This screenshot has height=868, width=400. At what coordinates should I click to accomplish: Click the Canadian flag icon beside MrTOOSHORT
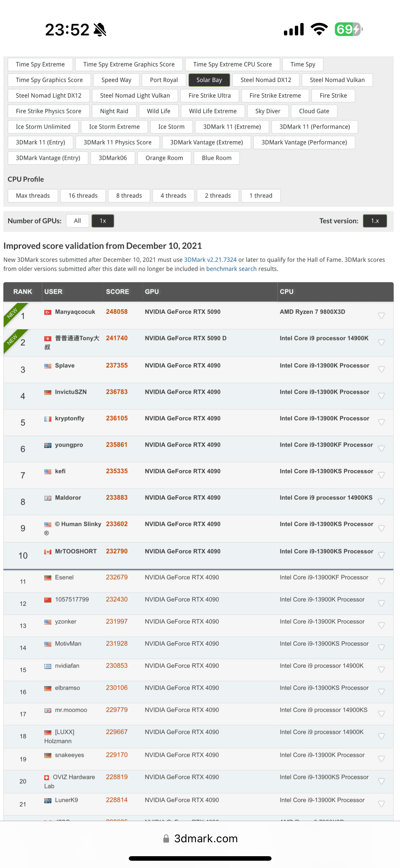48,552
